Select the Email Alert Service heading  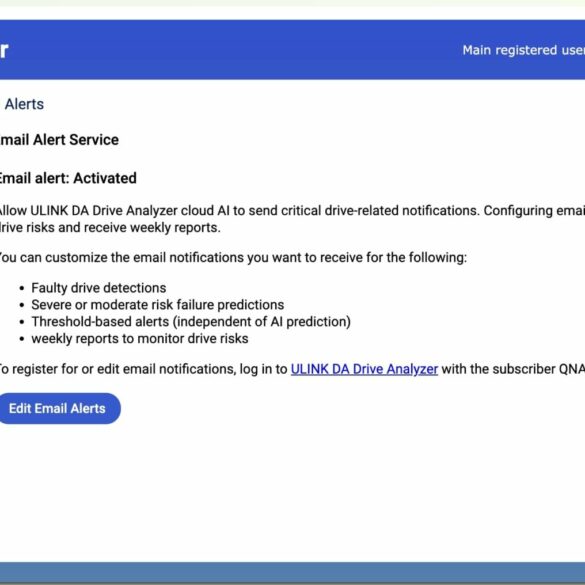click(x=59, y=140)
